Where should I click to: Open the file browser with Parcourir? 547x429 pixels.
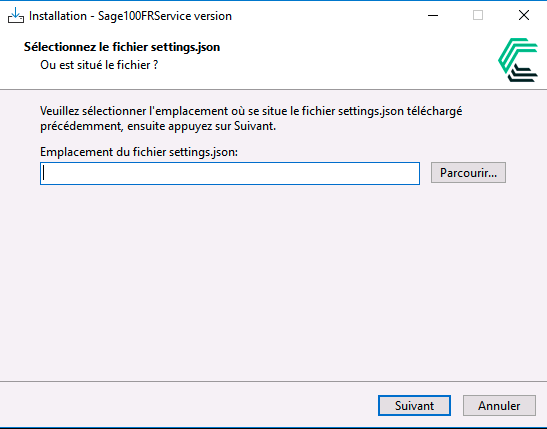pos(468,172)
